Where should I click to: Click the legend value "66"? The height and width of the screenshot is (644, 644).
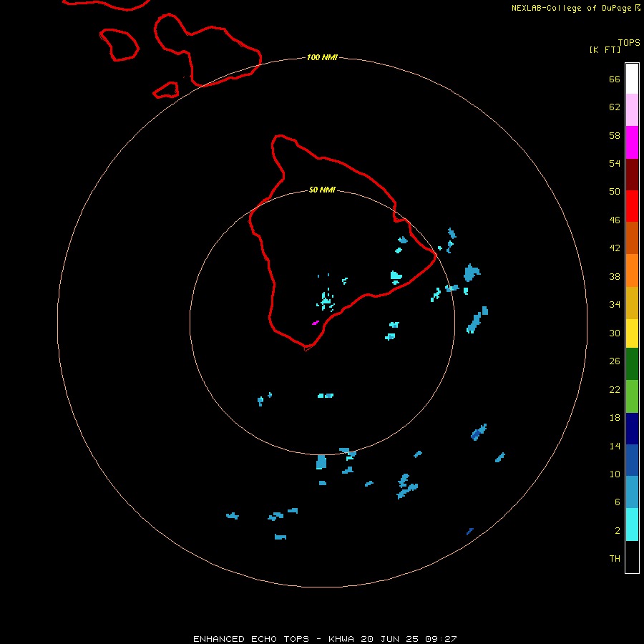(x=615, y=79)
